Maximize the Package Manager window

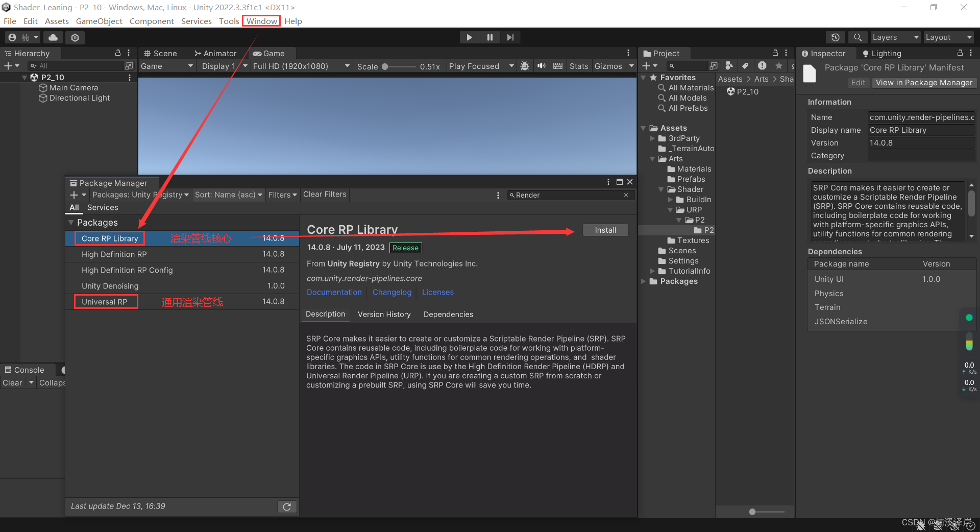pyautogui.click(x=620, y=182)
